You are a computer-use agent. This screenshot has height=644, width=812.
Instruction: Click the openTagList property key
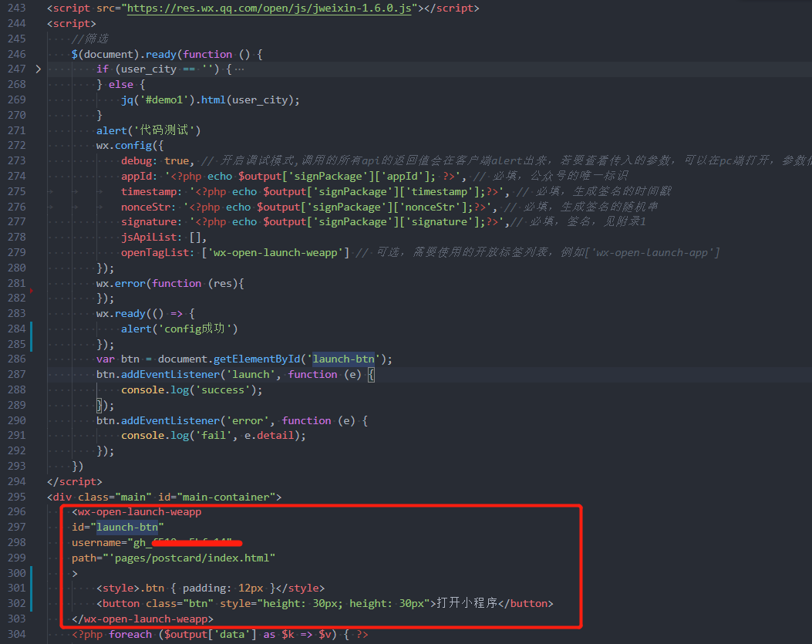[158, 252]
